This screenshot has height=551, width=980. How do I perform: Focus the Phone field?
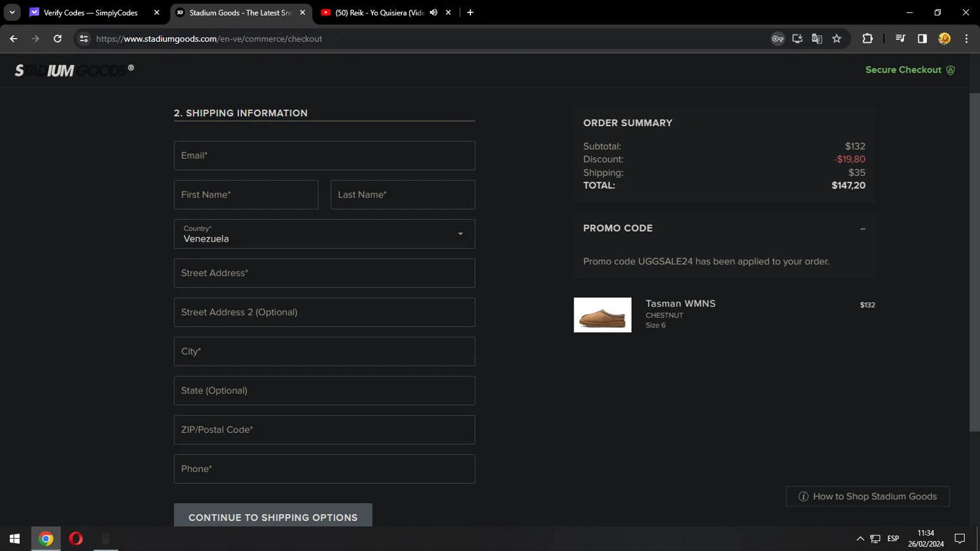coord(324,469)
